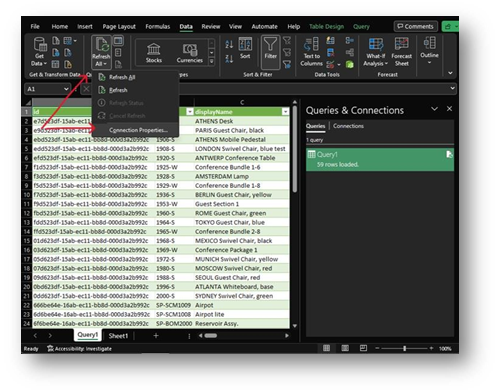This screenshot has width=499, height=392.
Task: Choose Refresh from the dropdown menu
Action: point(135,90)
